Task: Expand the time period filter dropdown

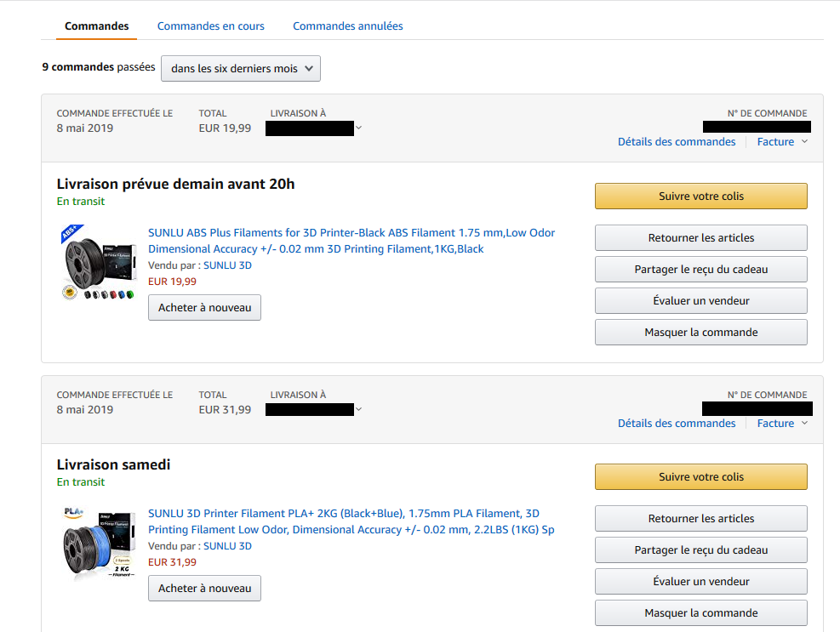Action: (x=241, y=69)
